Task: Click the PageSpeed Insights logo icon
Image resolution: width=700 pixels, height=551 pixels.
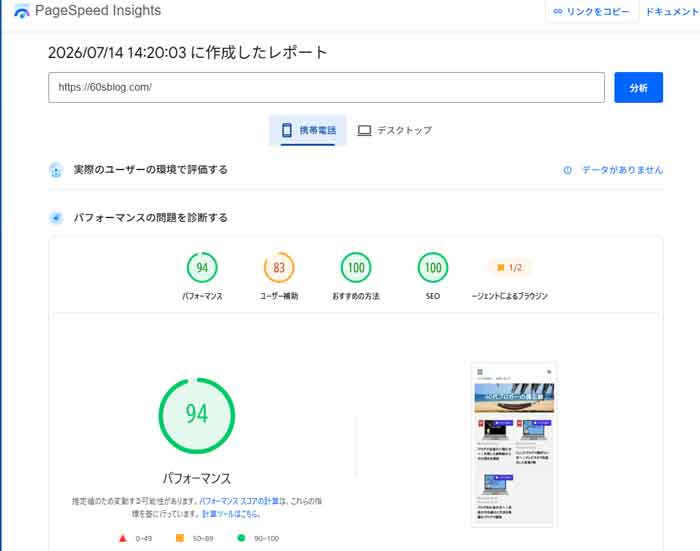Action: click(x=21, y=11)
